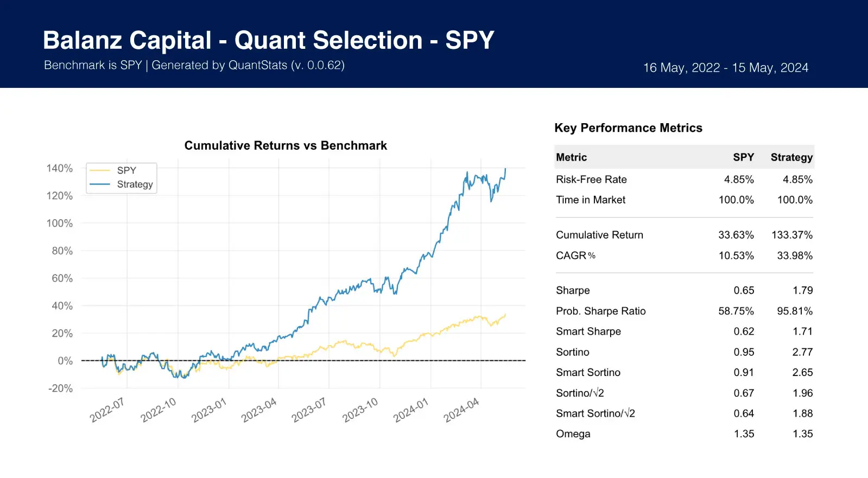Click the Risk-Free Rate row label

(591, 180)
